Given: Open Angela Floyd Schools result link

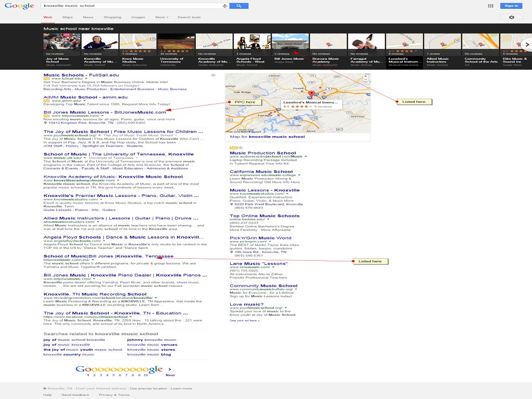Looking at the screenshot, I should [x=124, y=237].
